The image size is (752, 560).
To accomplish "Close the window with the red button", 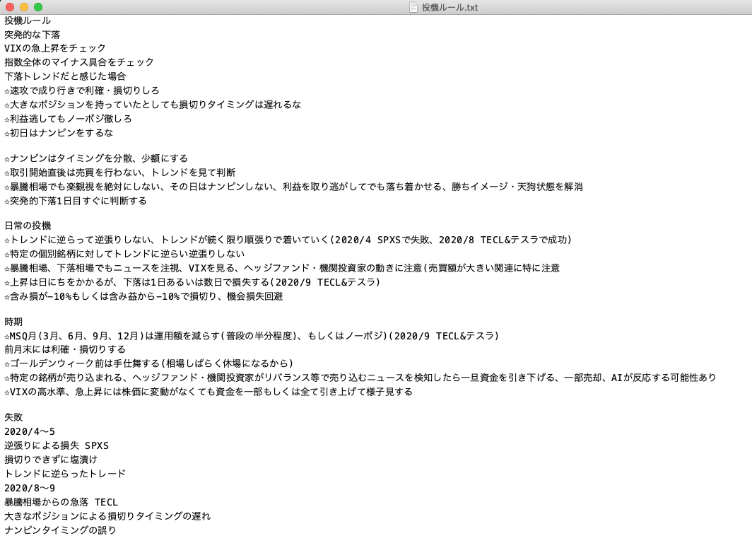I will pyautogui.click(x=10, y=7).
